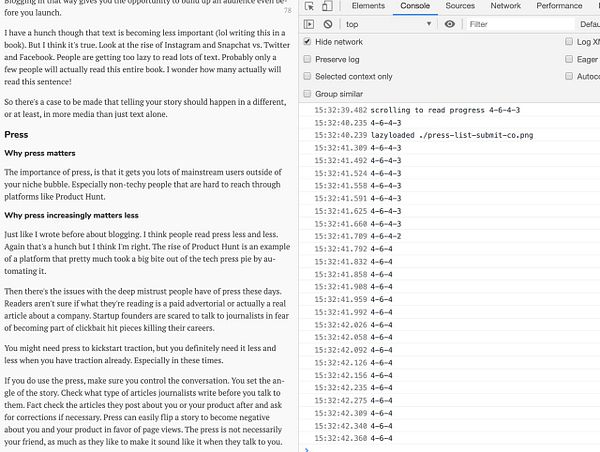This screenshot has width=600, height=452.
Task: Select log entry '4-6-4-2' at 15:32:41.709
Action: click(449, 236)
